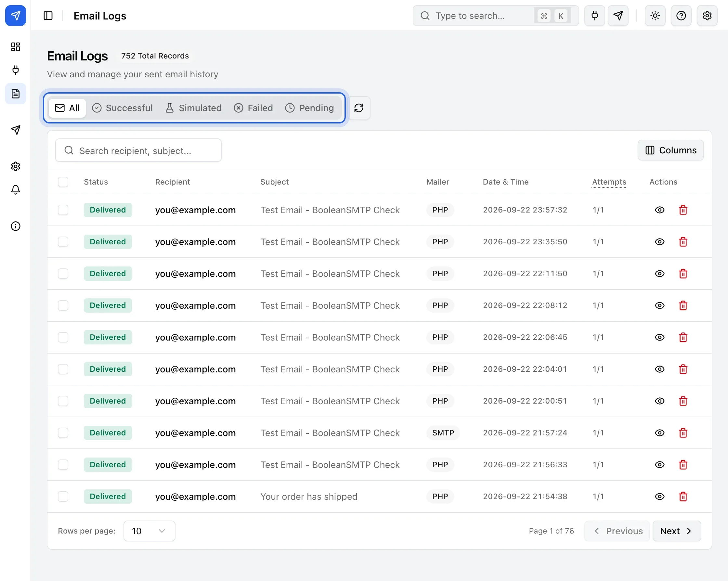The height and width of the screenshot is (581, 728).
Task: Delete the 23:57:32 email log
Action: 683,210
